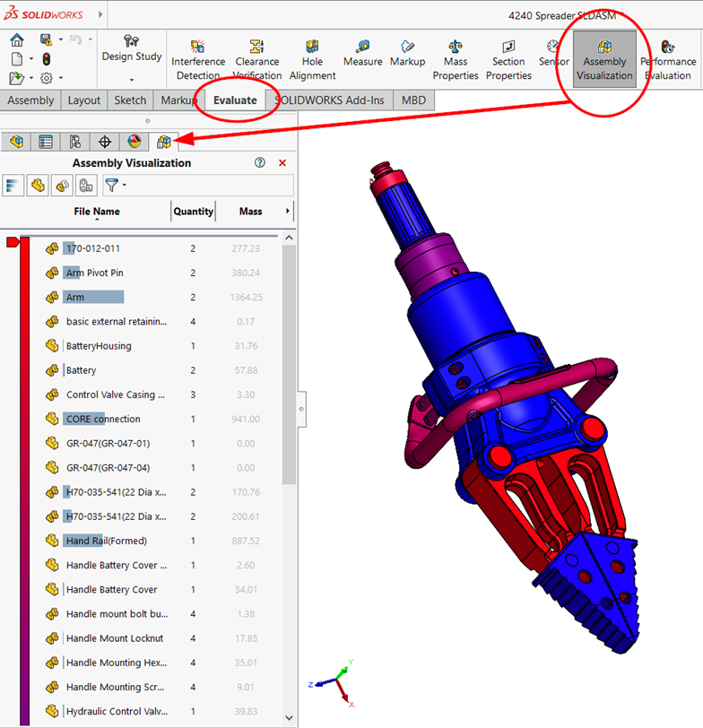Toggle the value bars display
The height and width of the screenshot is (728, 703).
[x=13, y=186]
